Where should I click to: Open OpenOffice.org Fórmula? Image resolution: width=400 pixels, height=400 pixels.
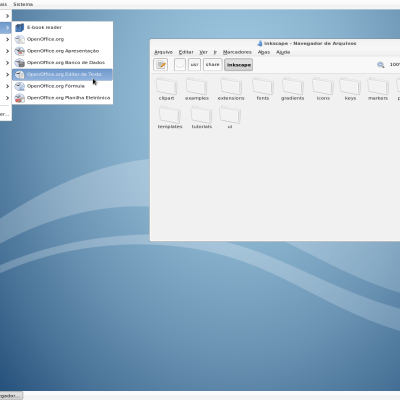62,86
